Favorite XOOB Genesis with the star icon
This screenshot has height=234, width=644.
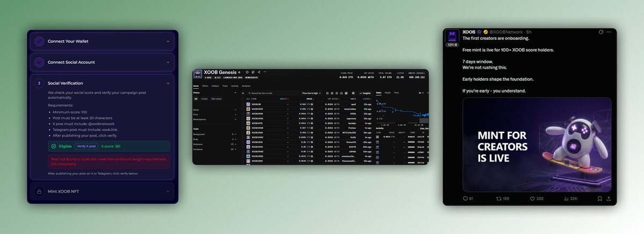[240, 72]
